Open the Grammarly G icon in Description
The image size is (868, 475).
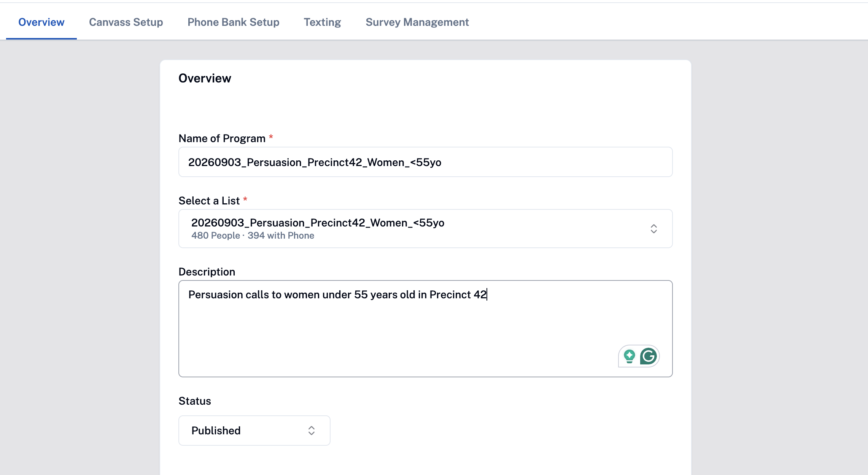pos(649,356)
